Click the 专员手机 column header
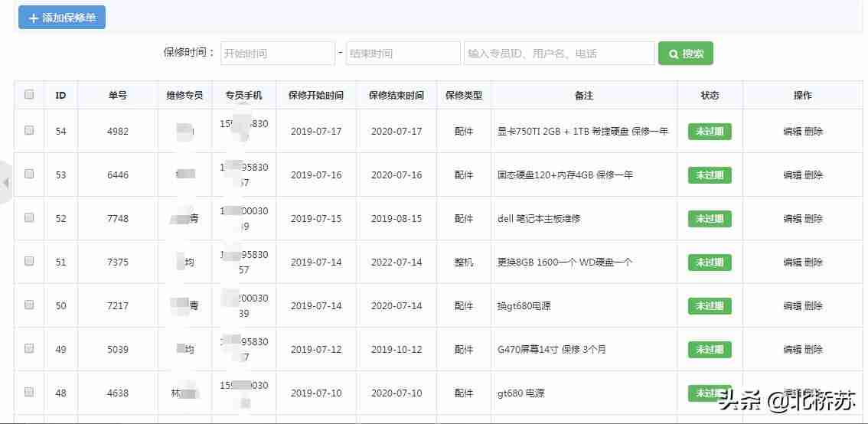The height and width of the screenshot is (424, 868). (x=243, y=95)
